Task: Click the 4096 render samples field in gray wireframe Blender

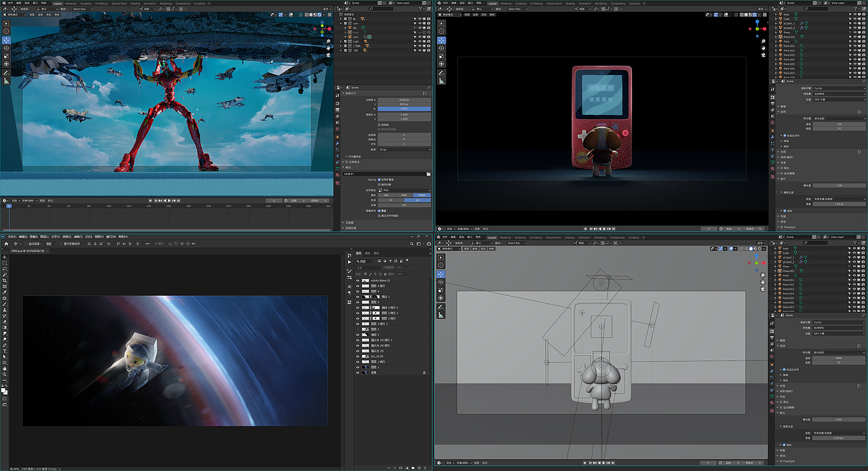Action: point(839,358)
